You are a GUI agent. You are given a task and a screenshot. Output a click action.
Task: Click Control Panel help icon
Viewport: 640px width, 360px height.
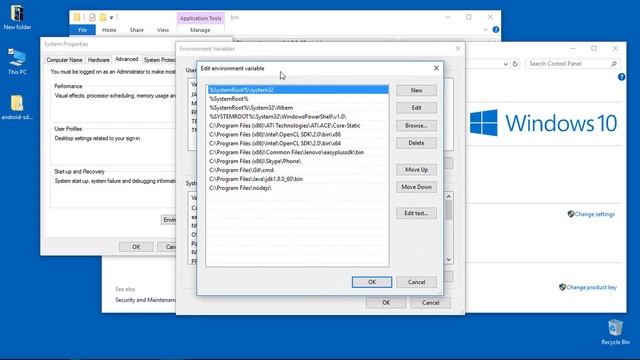(621, 77)
